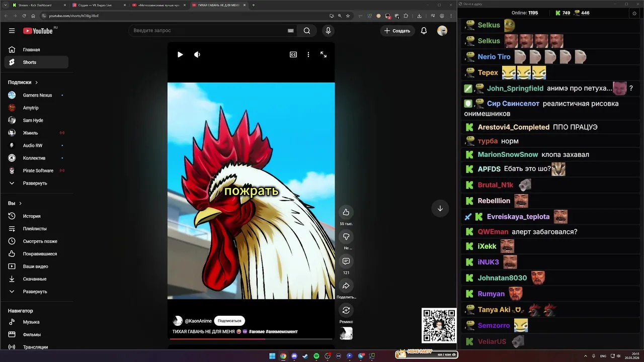This screenshot has height=362, width=644.
Task: Open a new browser tab with the plus button
Action: point(254,5)
